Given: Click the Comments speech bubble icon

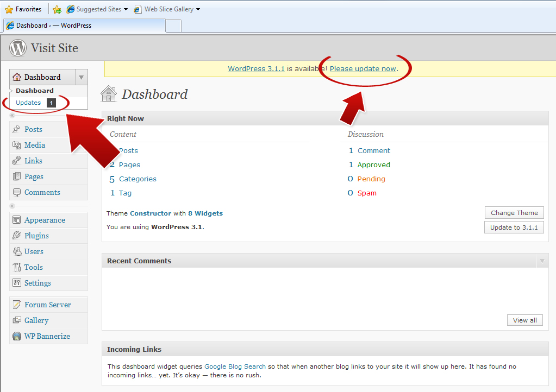Looking at the screenshot, I should [x=16, y=192].
